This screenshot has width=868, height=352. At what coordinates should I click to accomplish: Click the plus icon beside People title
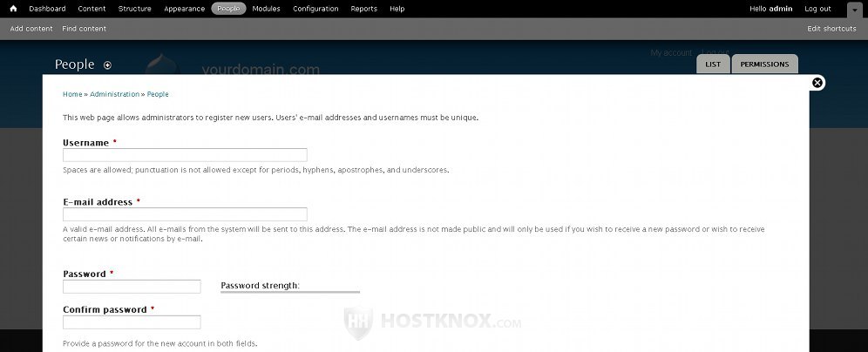pyautogui.click(x=107, y=65)
